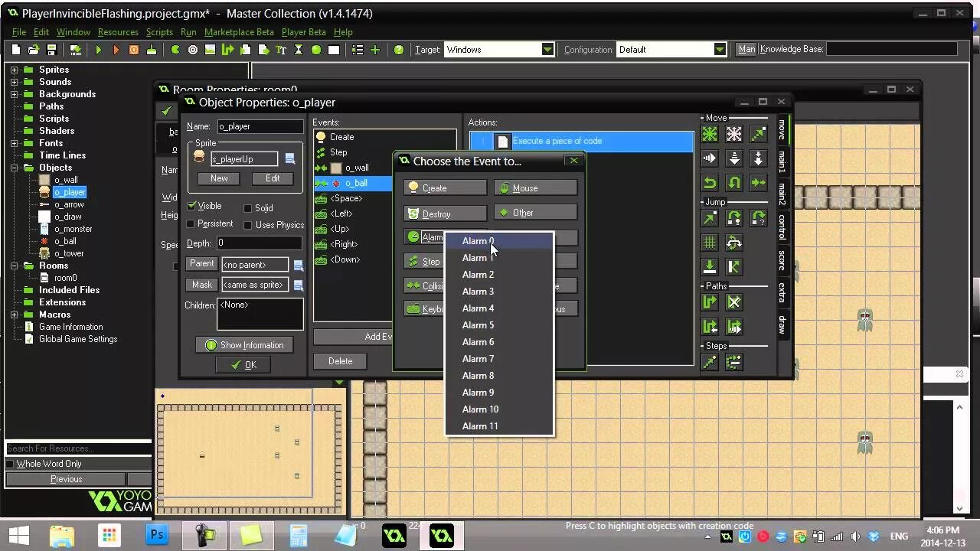Viewport: 980px width, 551px height.
Task: Select the Set Path action icon
Action: (710, 302)
